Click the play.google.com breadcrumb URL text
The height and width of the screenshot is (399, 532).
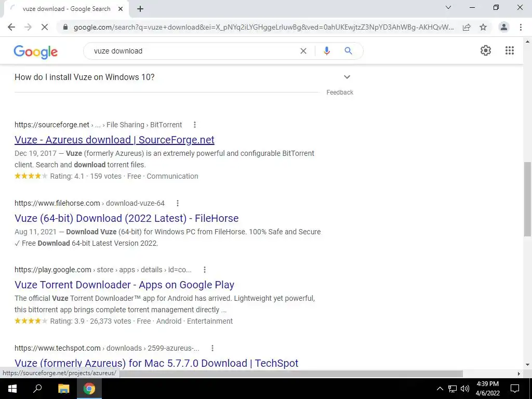point(53,270)
